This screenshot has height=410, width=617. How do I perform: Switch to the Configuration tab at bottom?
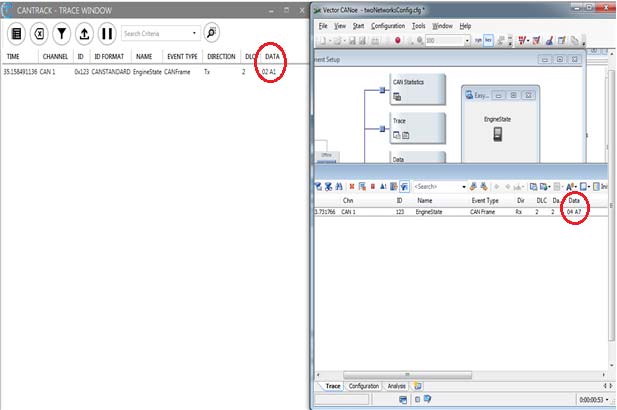click(364, 385)
